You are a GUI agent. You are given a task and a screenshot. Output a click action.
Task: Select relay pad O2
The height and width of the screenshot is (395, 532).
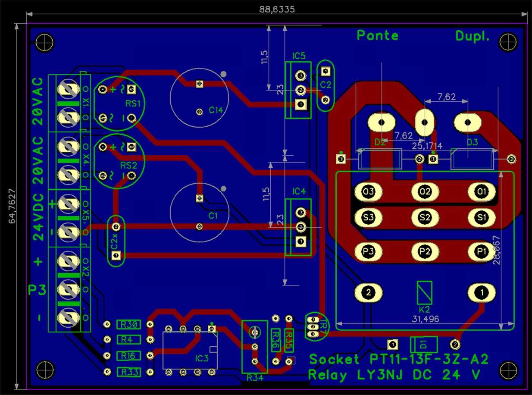tap(425, 191)
